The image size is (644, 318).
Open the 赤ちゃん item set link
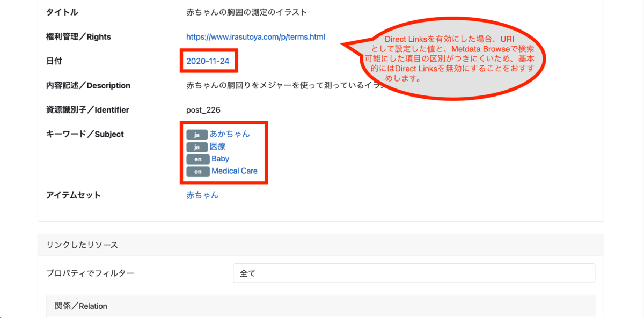tap(202, 195)
